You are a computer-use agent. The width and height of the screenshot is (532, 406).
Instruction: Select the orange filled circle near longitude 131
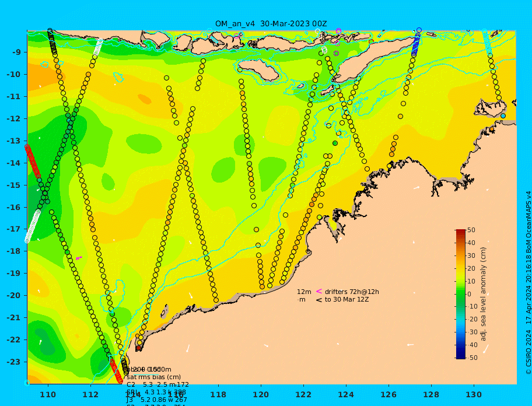(x=492, y=129)
